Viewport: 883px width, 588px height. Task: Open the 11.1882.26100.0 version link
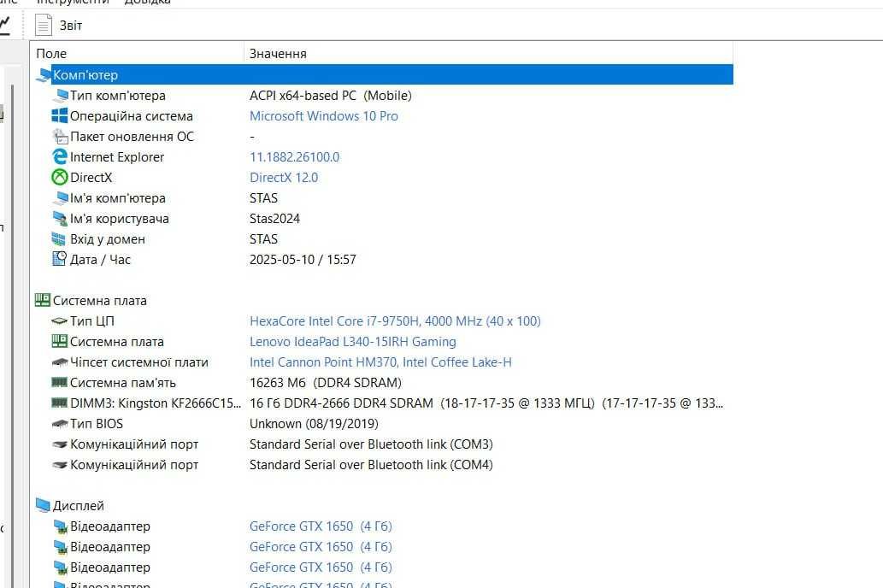click(x=295, y=157)
